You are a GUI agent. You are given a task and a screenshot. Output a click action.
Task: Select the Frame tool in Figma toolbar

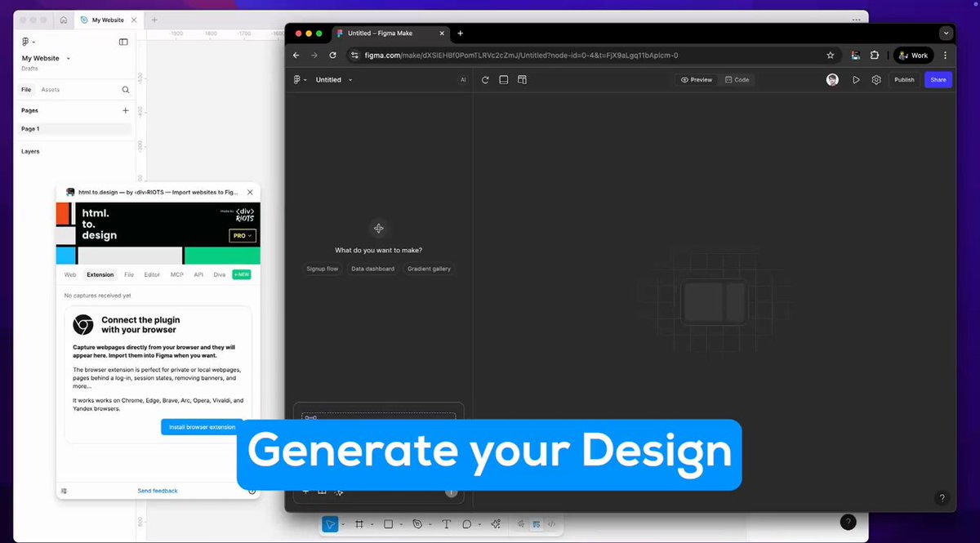(x=359, y=524)
